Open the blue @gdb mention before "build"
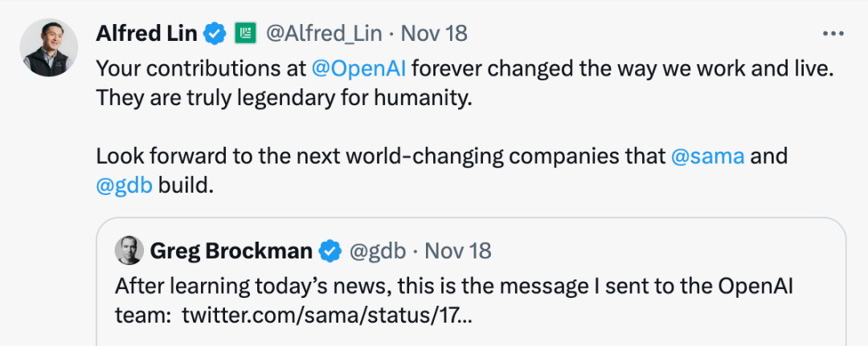This screenshot has height=346, width=868. [x=124, y=185]
